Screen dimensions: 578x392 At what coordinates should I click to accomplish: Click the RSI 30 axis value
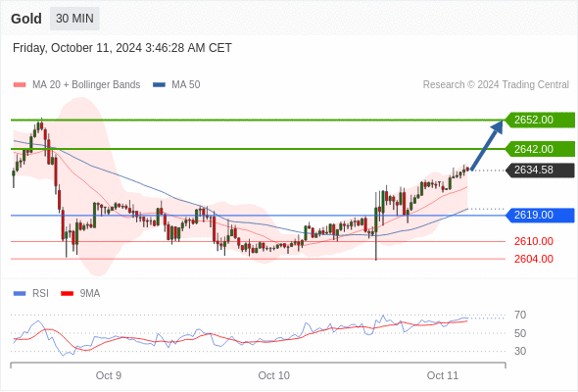pyautogui.click(x=520, y=351)
